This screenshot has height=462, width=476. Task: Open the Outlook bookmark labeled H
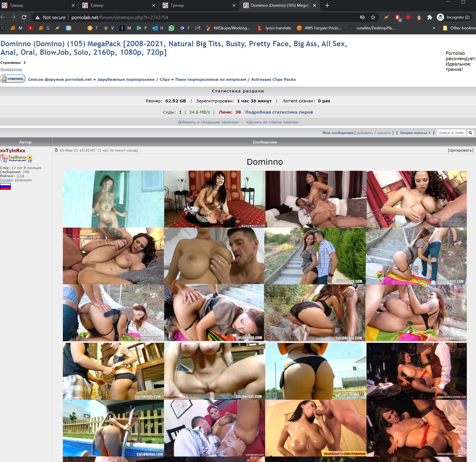(158, 28)
